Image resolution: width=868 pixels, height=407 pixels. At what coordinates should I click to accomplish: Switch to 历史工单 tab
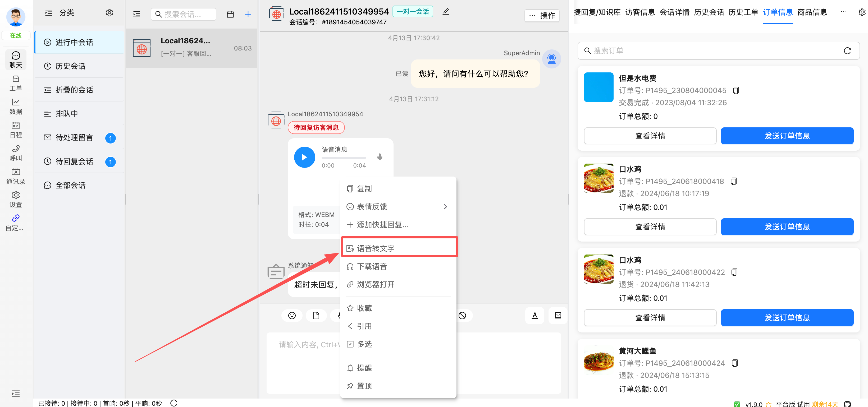743,12
